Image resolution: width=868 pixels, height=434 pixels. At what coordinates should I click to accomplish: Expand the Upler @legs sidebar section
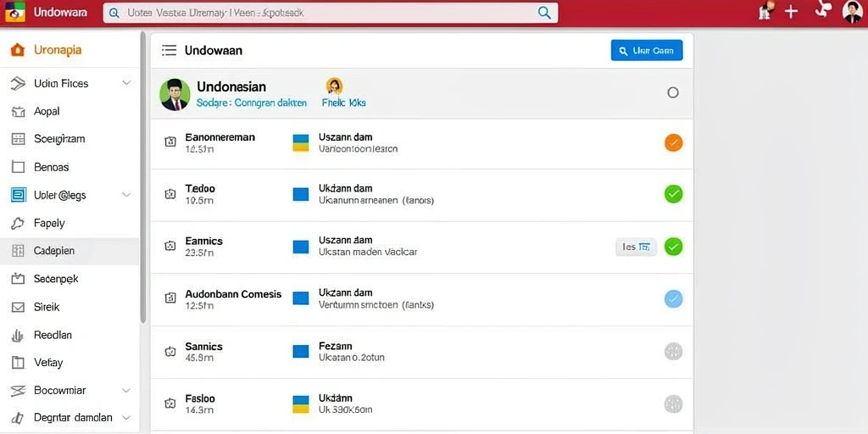click(127, 195)
